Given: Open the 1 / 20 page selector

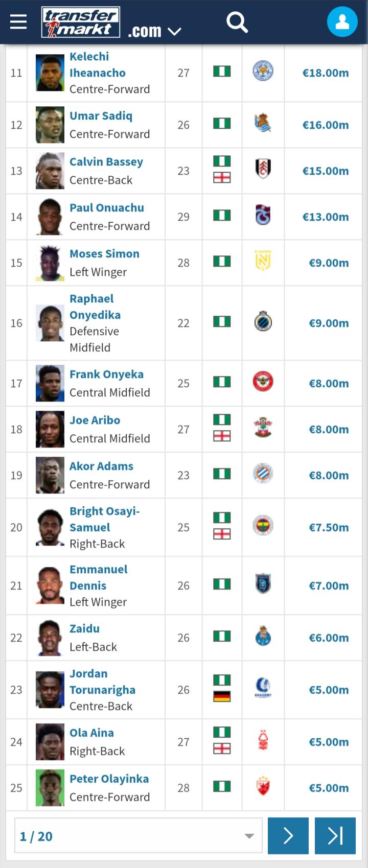Looking at the screenshot, I should point(138,836).
